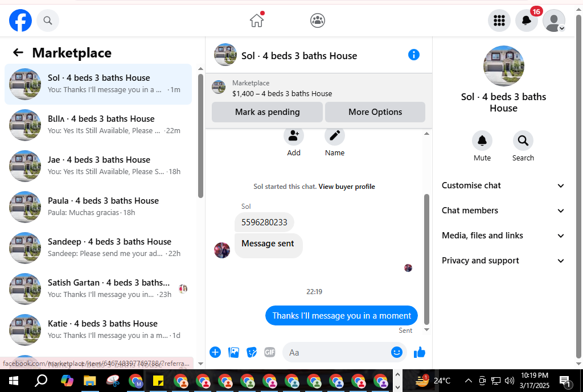This screenshot has width=583, height=392.
Task: Open the account profile avatar menu
Action: click(x=554, y=20)
